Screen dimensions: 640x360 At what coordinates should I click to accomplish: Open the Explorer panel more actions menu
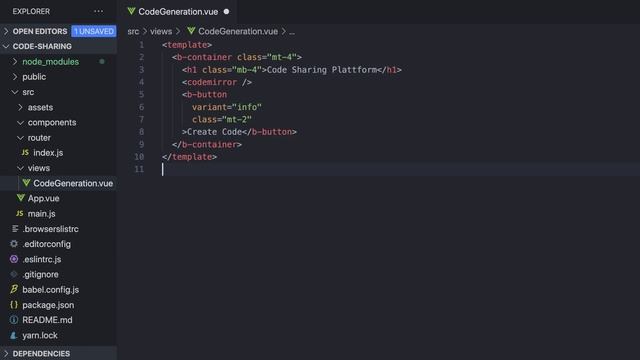click(98, 11)
